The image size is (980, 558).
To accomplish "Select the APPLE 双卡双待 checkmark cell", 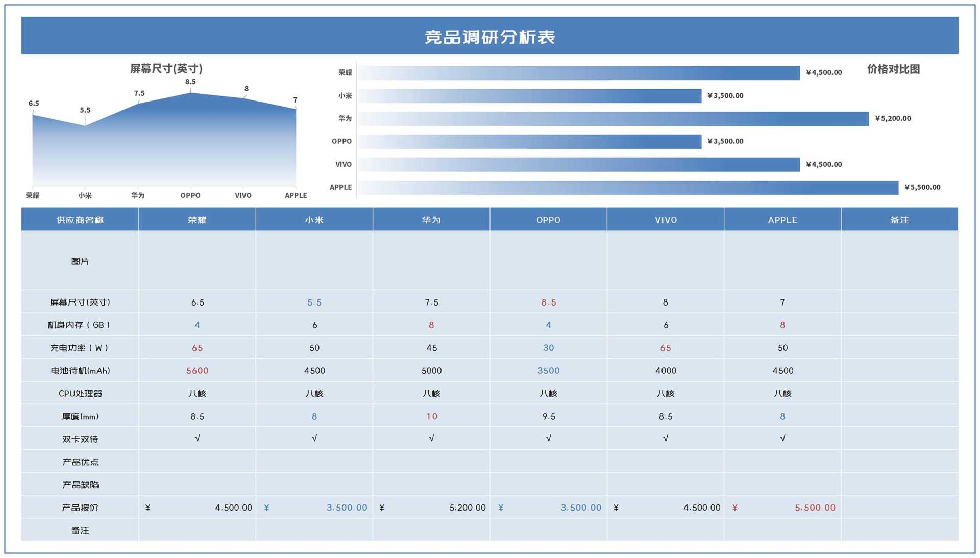I will click(782, 438).
